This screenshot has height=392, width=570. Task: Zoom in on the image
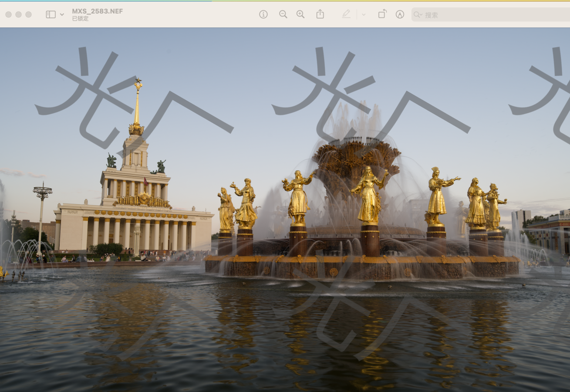300,14
